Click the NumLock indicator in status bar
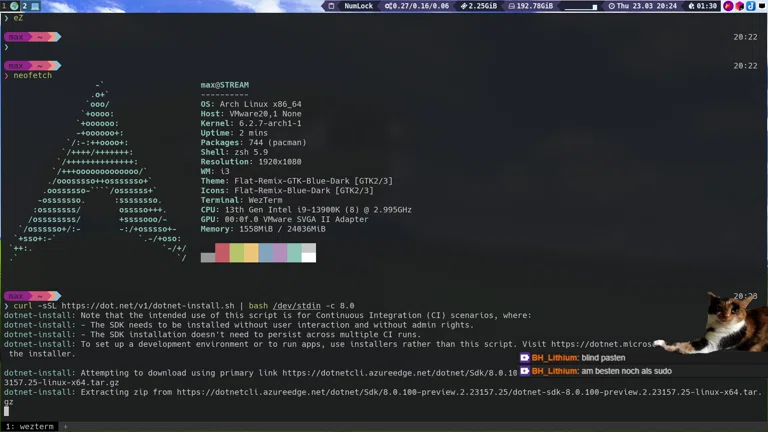 (357, 6)
